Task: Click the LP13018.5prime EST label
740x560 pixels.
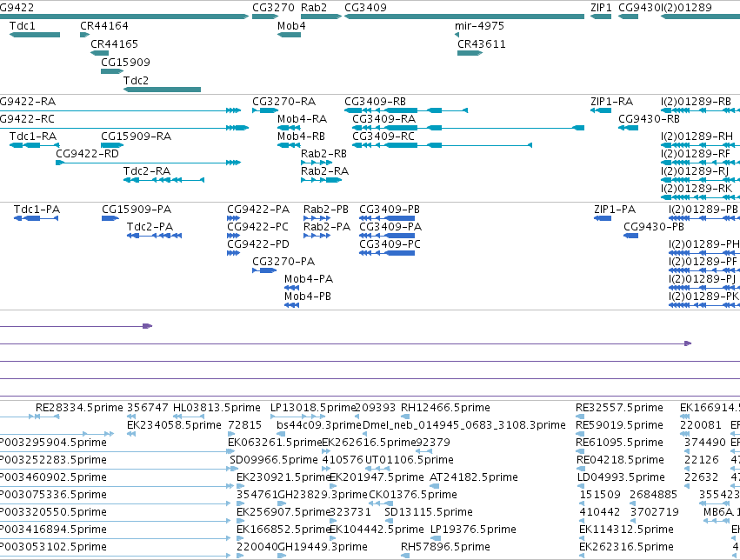Action: pos(312,408)
